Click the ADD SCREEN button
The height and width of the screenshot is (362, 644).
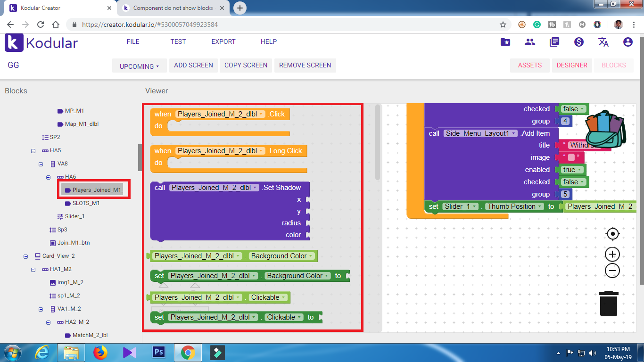click(193, 65)
